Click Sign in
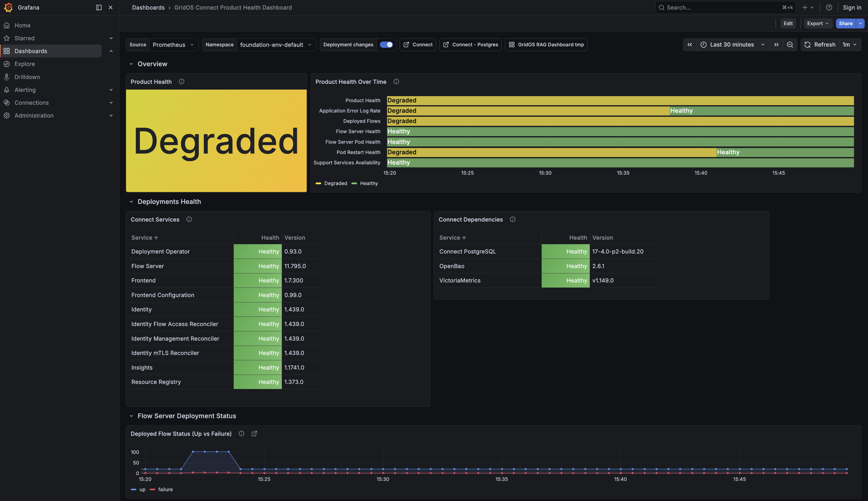868x501 pixels. (852, 7)
